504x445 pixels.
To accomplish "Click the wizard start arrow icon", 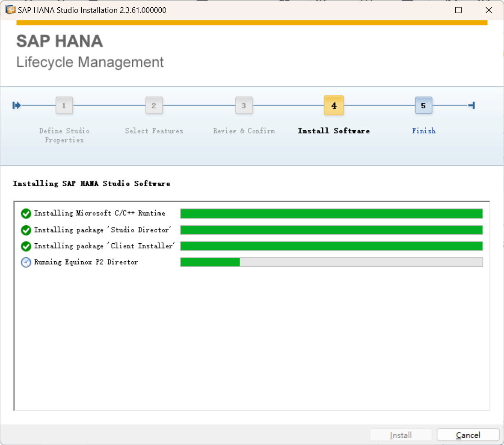I will tap(16, 105).
